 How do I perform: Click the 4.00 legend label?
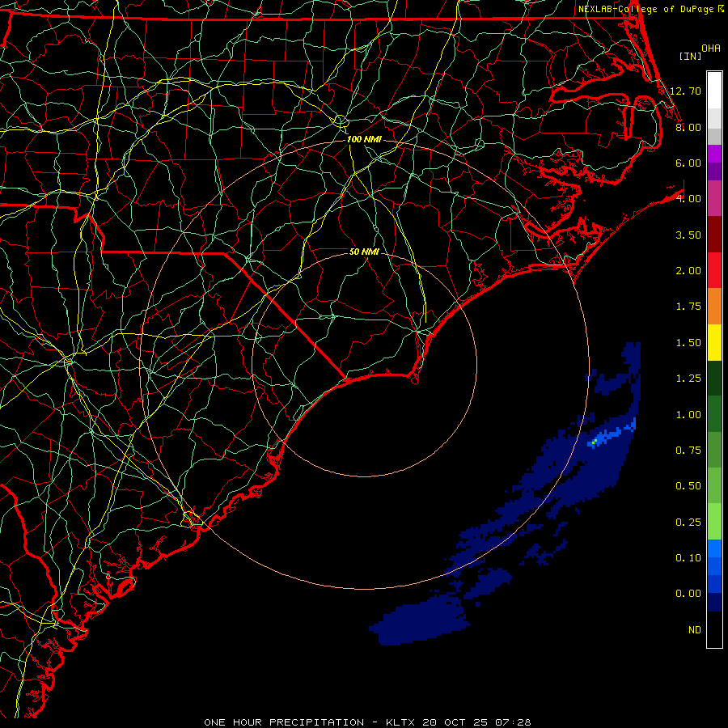pos(688,199)
